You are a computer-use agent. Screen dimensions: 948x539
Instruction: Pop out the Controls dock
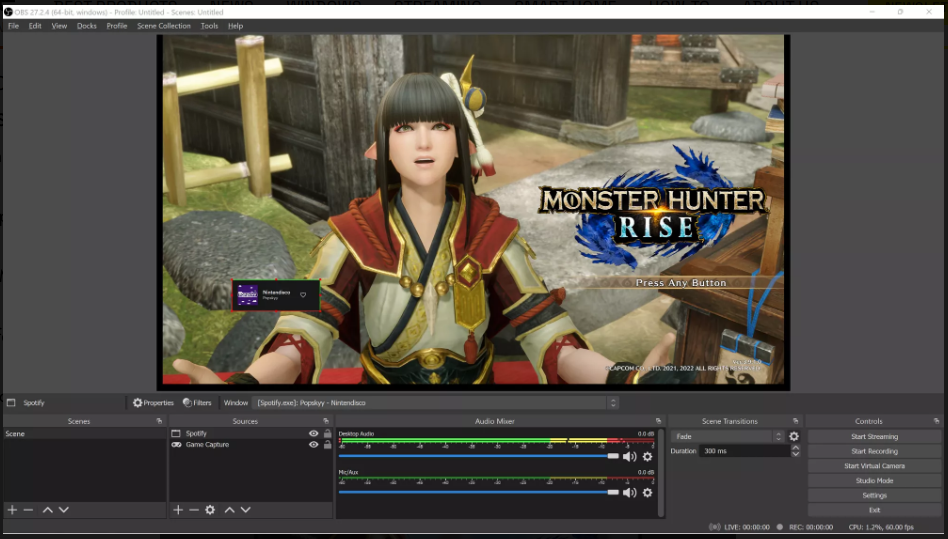(937, 421)
